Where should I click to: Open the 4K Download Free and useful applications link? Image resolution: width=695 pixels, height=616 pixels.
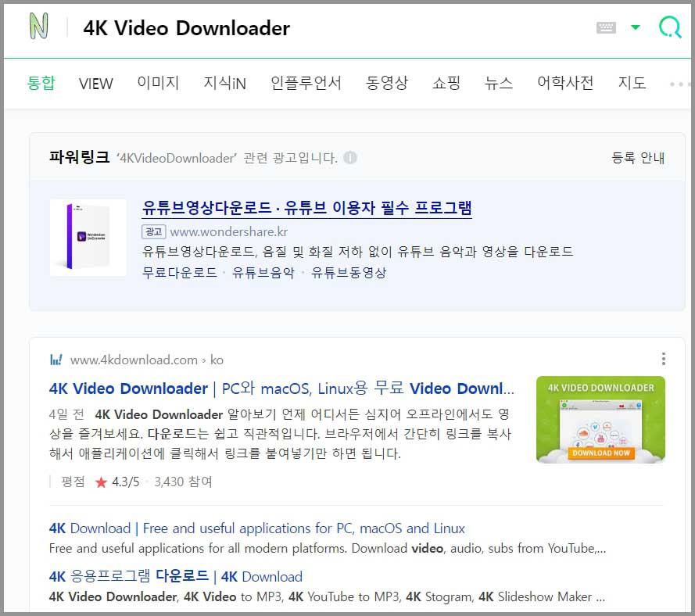[x=257, y=528]
